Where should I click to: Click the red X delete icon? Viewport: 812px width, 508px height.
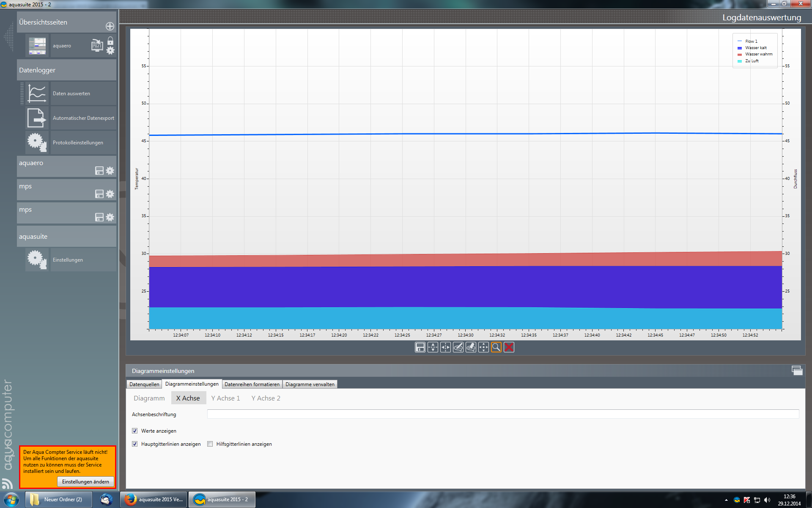point(509,347)
